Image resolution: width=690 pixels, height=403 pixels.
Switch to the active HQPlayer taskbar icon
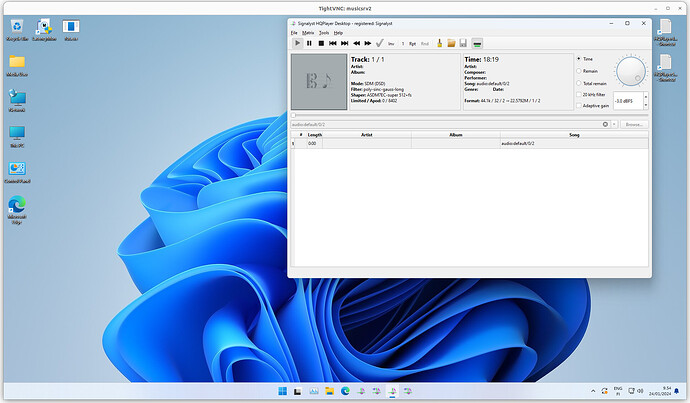coord(392,391)
